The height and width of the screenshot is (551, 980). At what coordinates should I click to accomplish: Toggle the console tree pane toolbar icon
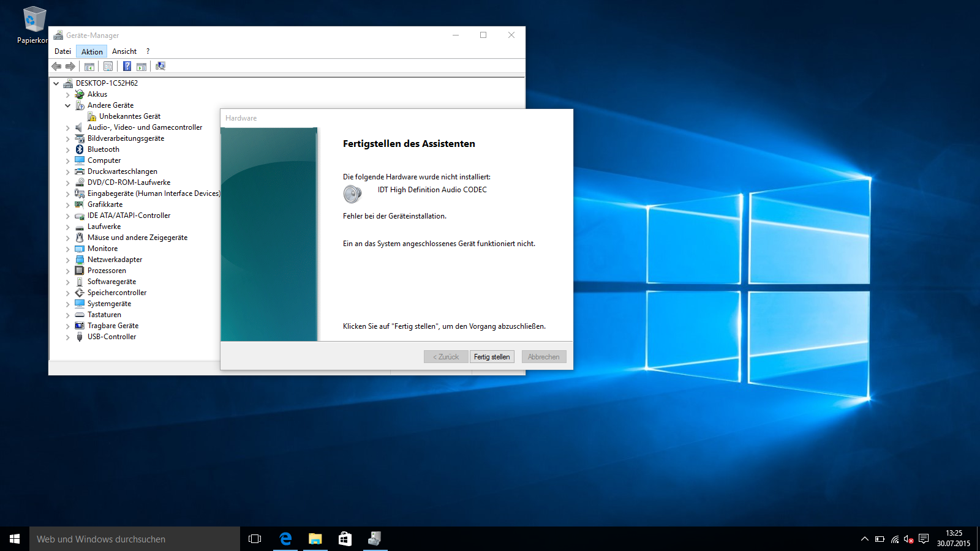click(89, 66)
